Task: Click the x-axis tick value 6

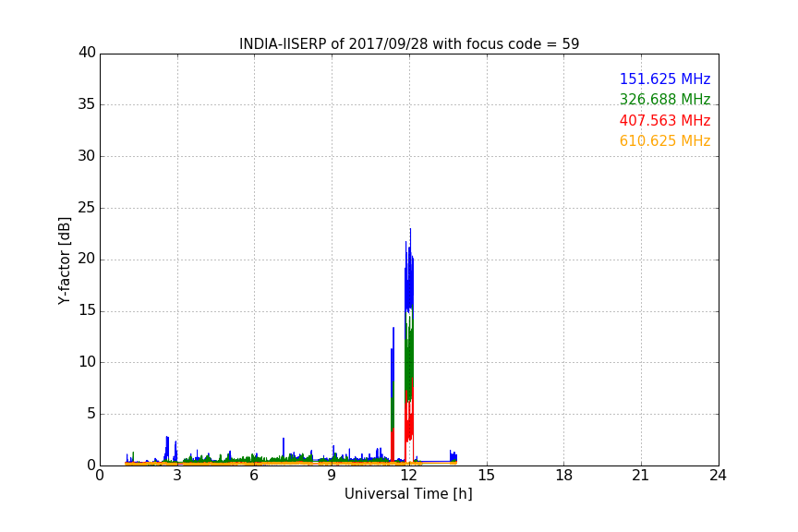Action: (255, 476)
